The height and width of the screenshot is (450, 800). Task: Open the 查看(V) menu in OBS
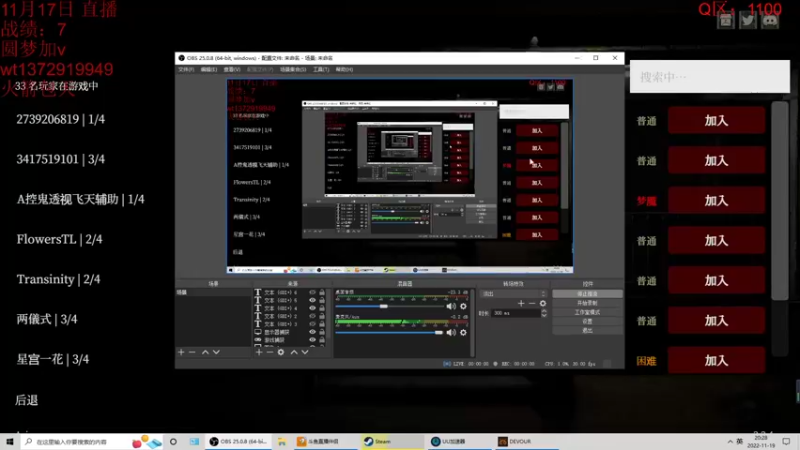point(232,69)
